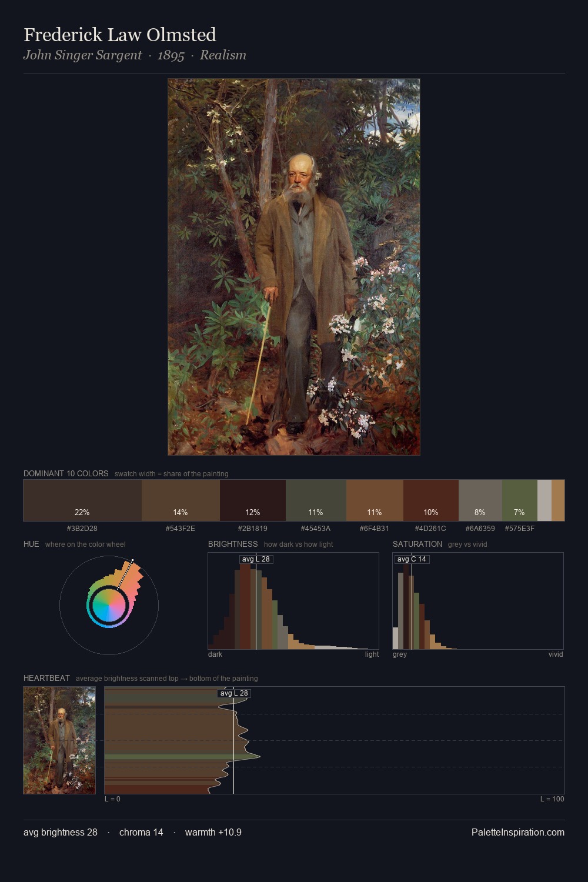Screen dimensions: 588x882
Task: Click the HEARTBEAT section heading
Action: [x=46, y=678]
